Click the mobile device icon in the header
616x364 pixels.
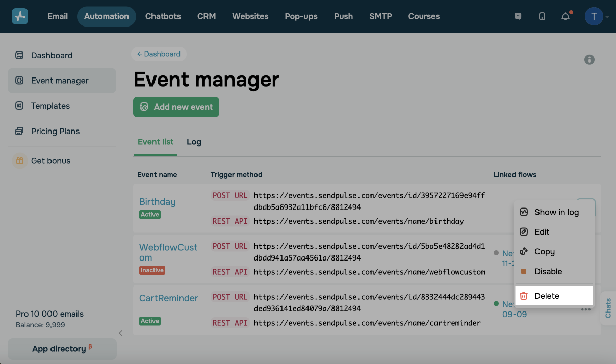542,16
